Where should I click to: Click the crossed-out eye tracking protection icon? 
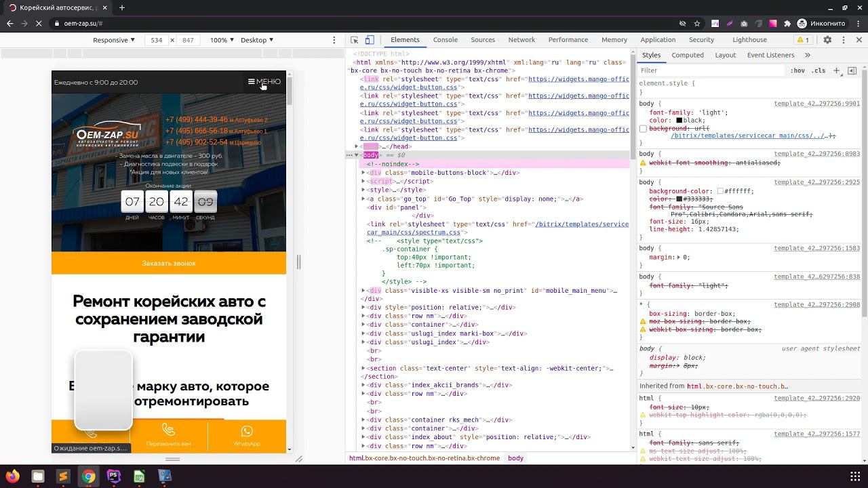click(x=683, y=23)
